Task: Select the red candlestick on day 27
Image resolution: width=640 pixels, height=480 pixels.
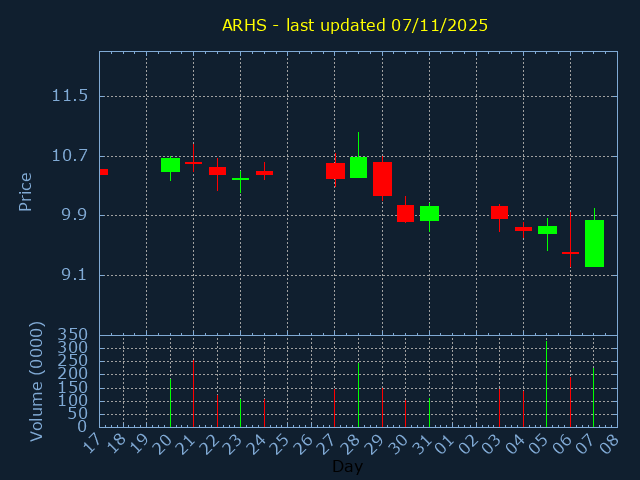Action: [335, 171]
